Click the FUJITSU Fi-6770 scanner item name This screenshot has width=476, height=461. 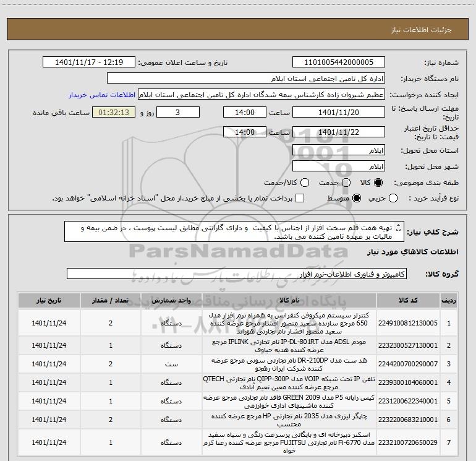pos(289,442)
